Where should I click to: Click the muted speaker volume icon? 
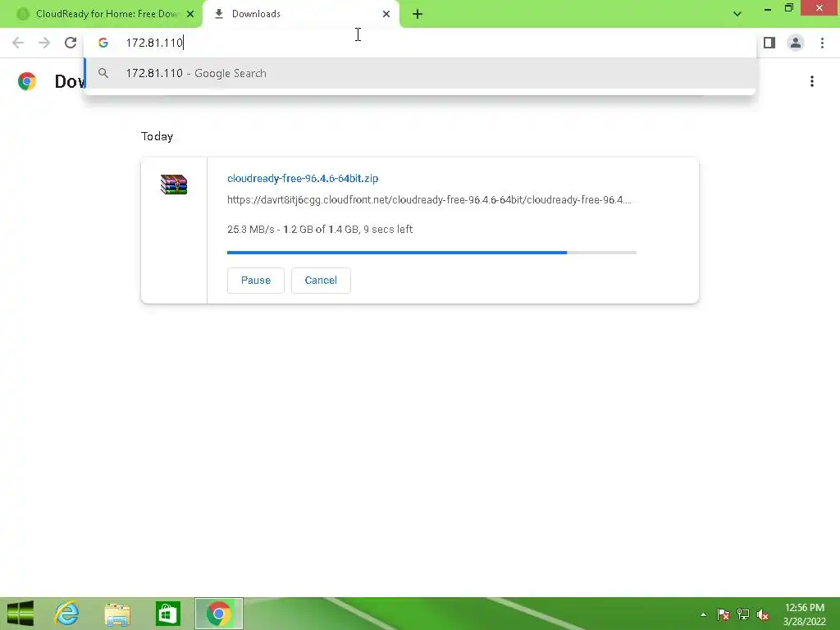pos(763,614)
